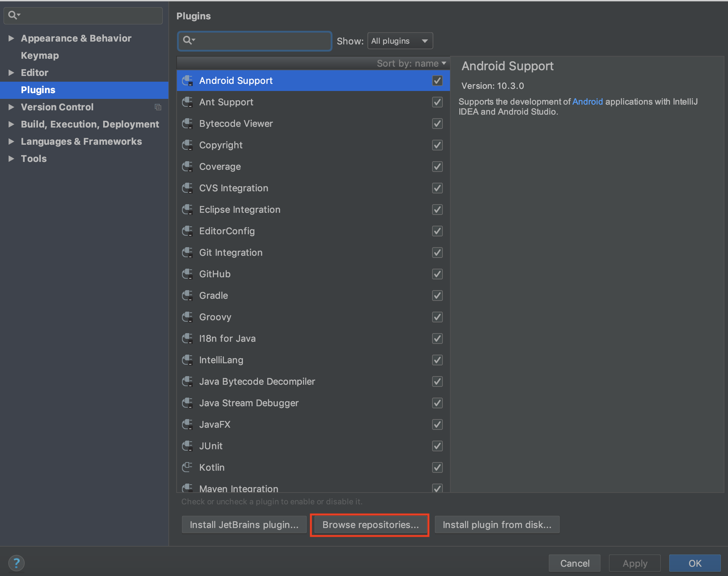Click the Eclipse Integration plugin icon
Viewport: 728px width, 576px height.
[187, 210]
